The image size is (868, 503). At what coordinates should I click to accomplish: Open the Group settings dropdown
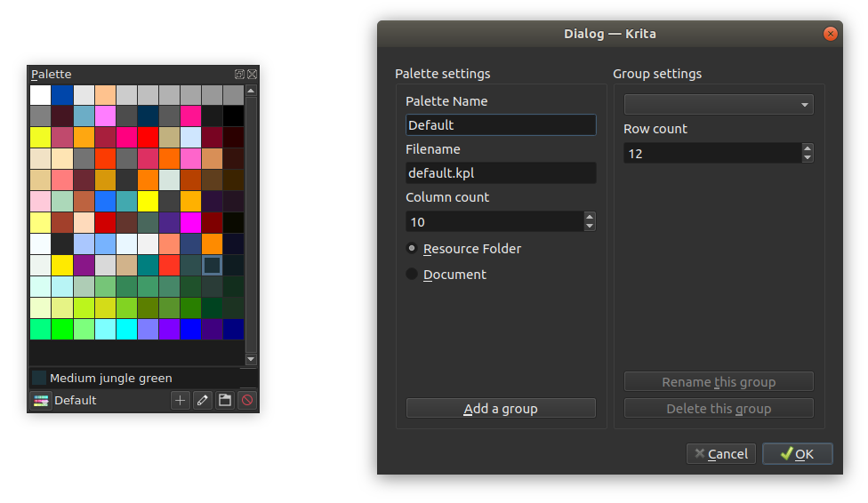tap(719, 105)
